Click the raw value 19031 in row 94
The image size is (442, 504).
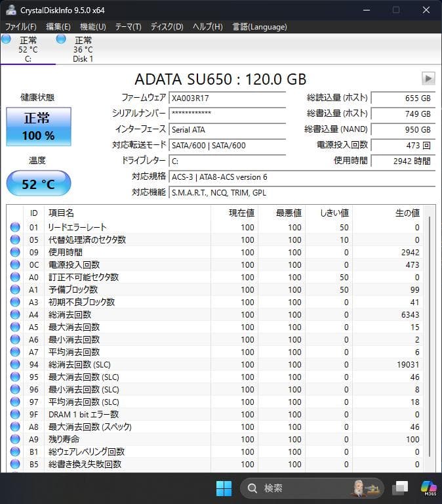pyautogui.click(x=408, y=364)
